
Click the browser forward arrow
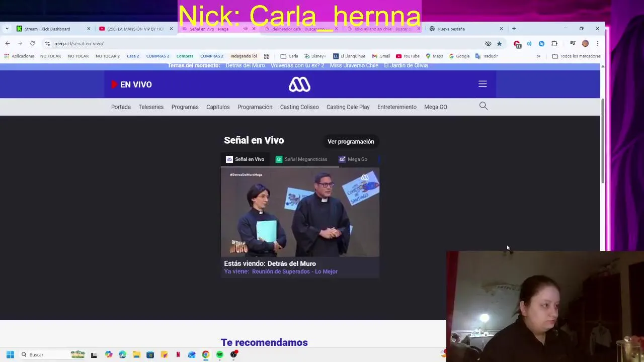pyautogui.click(x=20, y=43)
